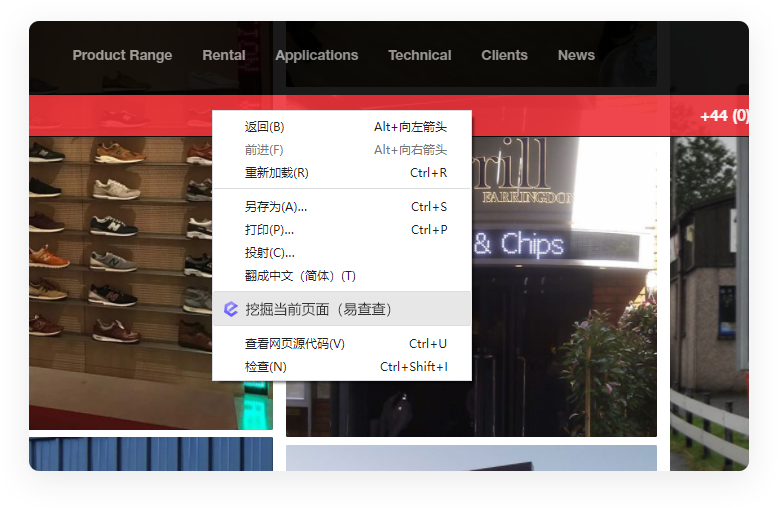This screenshot has width=778, height=508.
Task: Open the blue corrugated building photo
Action: pyautogui.click(x=151, y=454)
